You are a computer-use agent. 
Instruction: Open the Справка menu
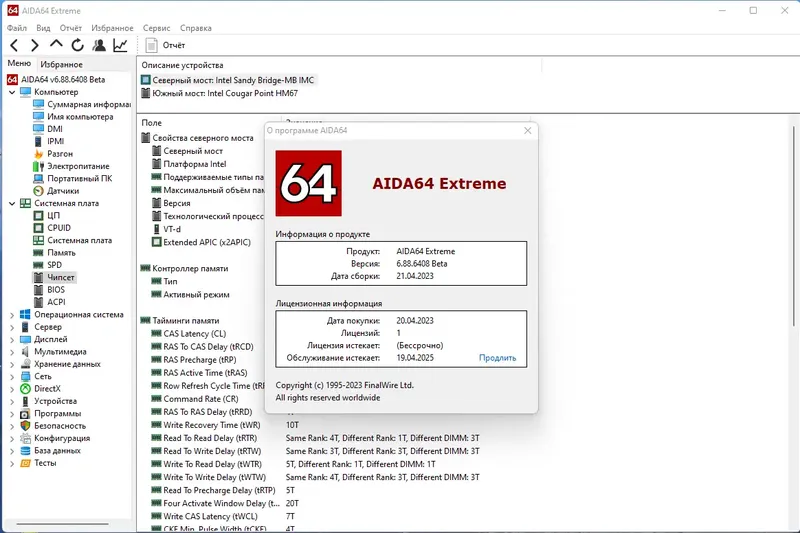pyautogui.click(x=195, y=28)
